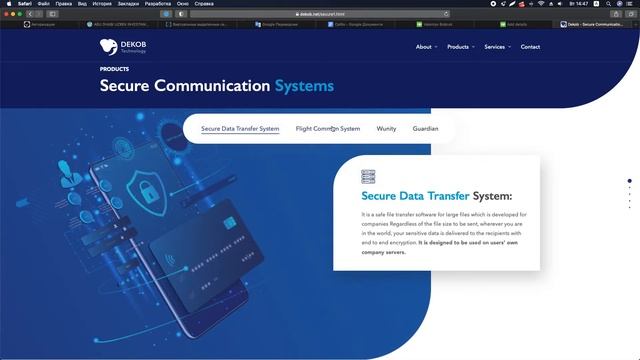Expand the Services navigation dropdown
Screen dimensions: 640x360
[498, 47]
